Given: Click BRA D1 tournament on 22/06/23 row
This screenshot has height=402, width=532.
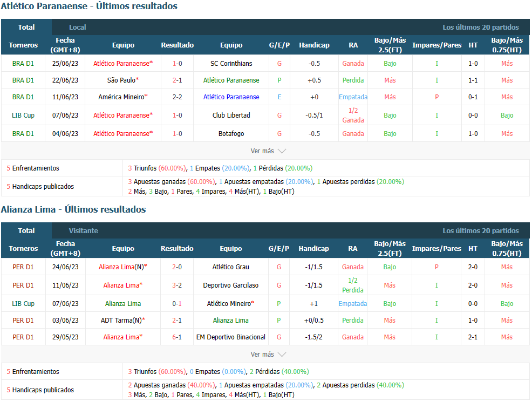Looking at the screenshot, I should click(x=23, y=80).
